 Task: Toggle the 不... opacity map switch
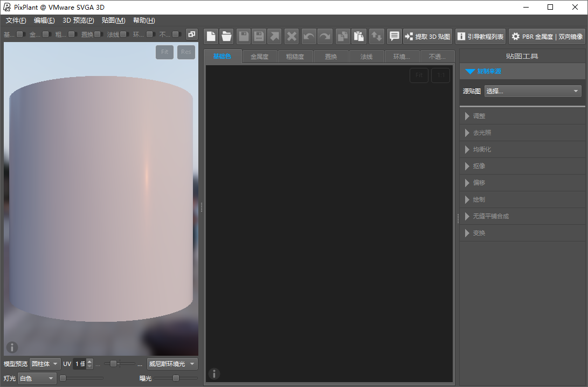tap(177, 34)
